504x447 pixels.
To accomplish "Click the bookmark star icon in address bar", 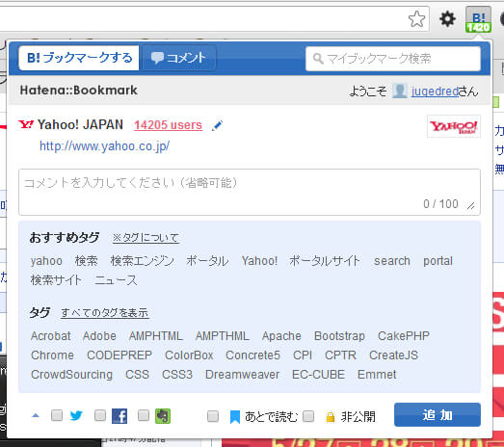I will pos(417,19).
